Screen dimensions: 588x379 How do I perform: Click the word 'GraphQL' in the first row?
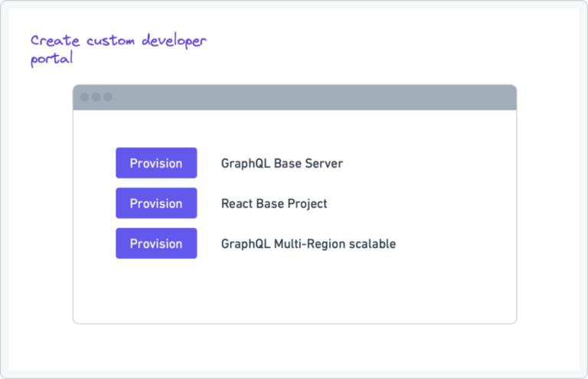coord(246,163)
